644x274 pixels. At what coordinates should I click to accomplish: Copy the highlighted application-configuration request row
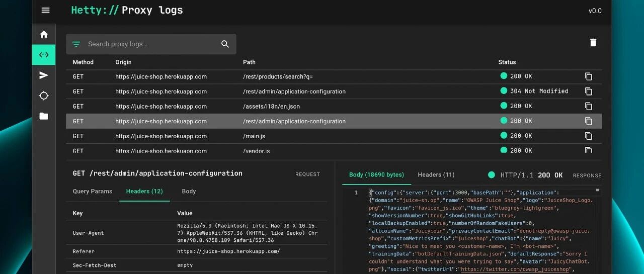click(588, 121)
